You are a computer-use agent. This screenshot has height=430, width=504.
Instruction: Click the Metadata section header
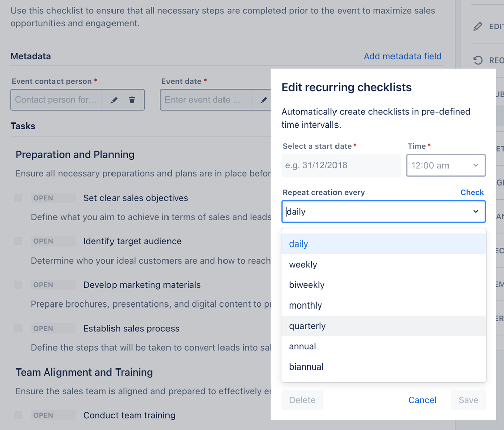coord(30,56)
